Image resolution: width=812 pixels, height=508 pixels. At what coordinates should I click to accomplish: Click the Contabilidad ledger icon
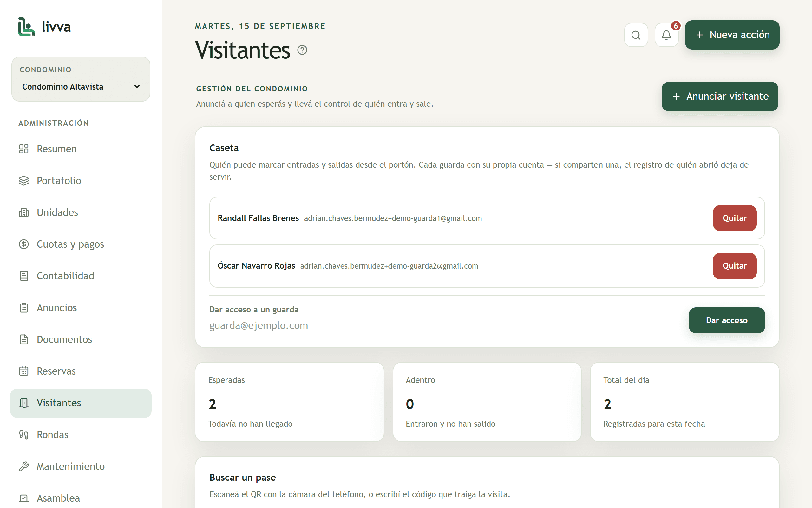pyautogui.click(x=24, y=276)
